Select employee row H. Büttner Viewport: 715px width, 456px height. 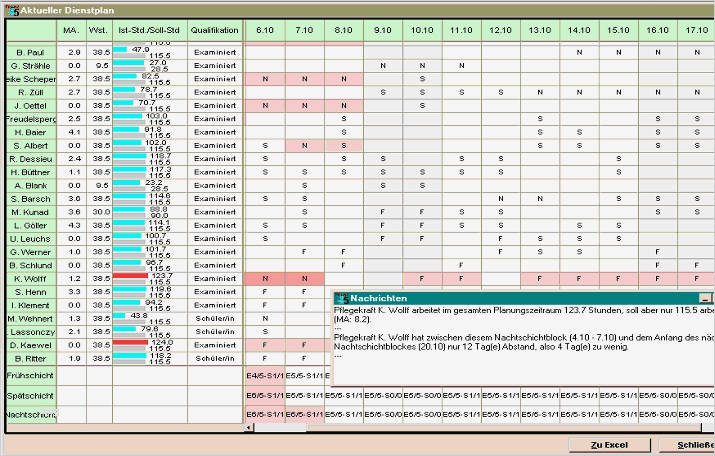point(31,172)
